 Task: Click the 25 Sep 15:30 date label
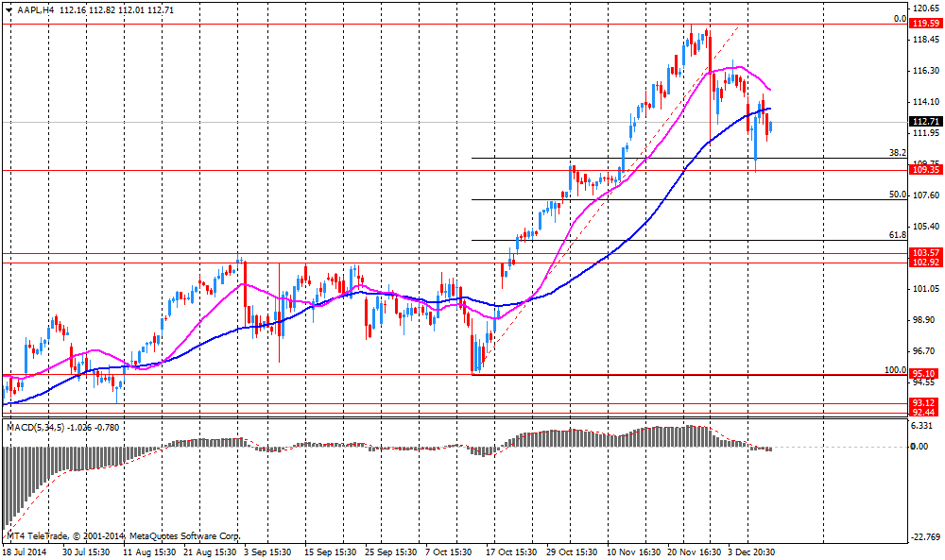point(390,552)
